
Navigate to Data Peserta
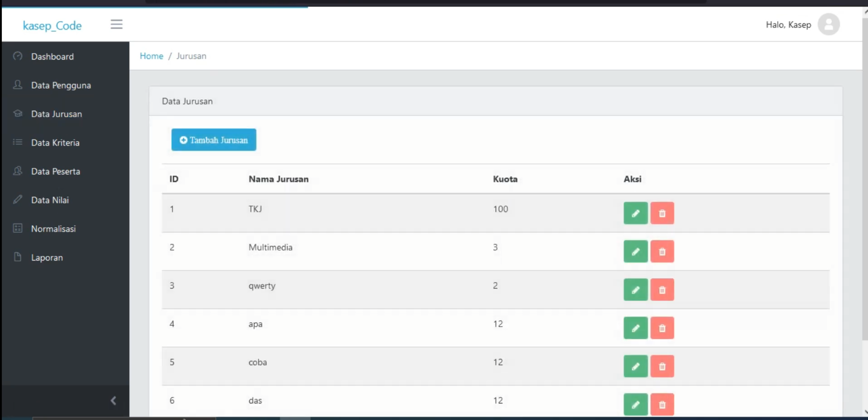pyautogui.click(x=65, y=171)
